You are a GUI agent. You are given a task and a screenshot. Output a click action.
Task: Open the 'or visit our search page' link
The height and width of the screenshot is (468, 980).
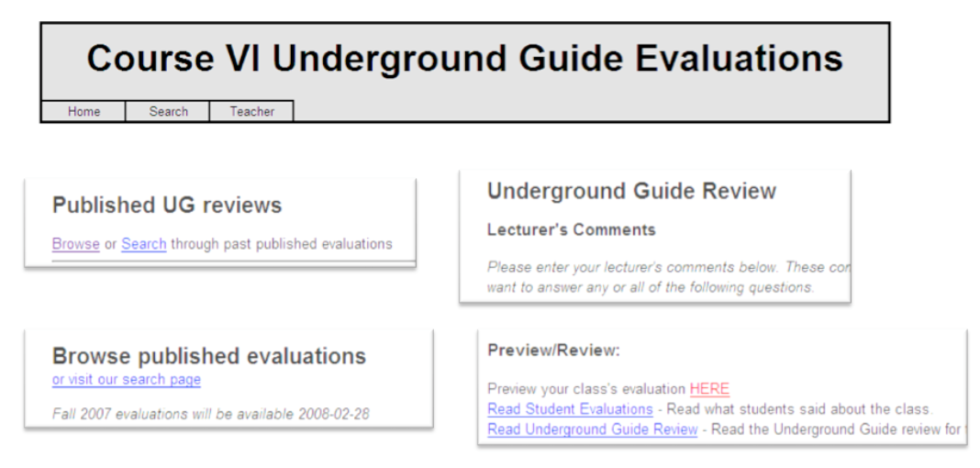[x=126, y=380]
